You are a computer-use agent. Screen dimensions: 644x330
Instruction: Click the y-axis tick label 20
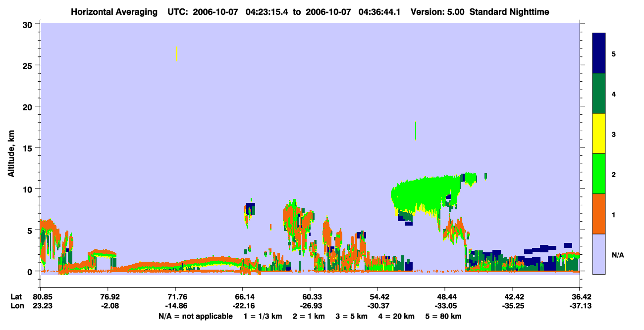point(29,106)
